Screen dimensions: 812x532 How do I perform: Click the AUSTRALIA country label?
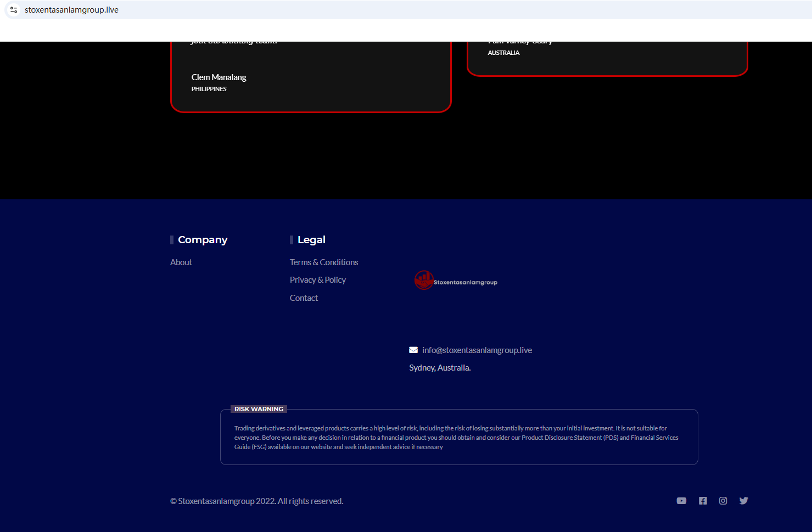point(503,53)
